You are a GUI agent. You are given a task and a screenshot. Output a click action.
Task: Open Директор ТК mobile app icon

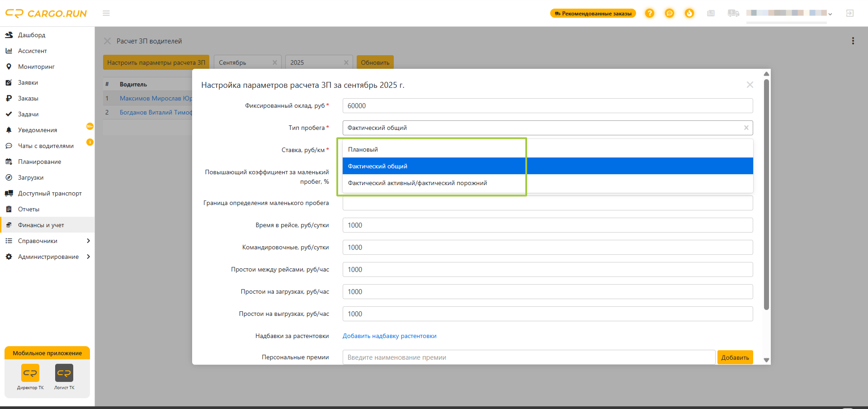30,373
